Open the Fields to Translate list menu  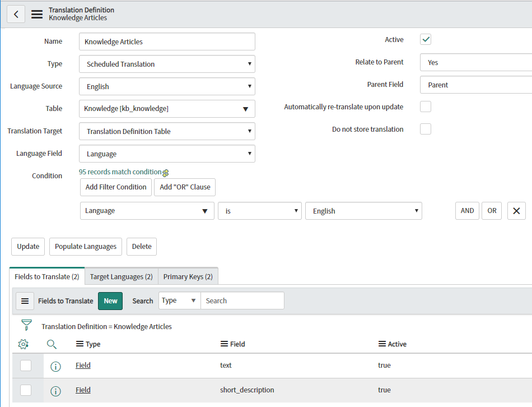25,301
